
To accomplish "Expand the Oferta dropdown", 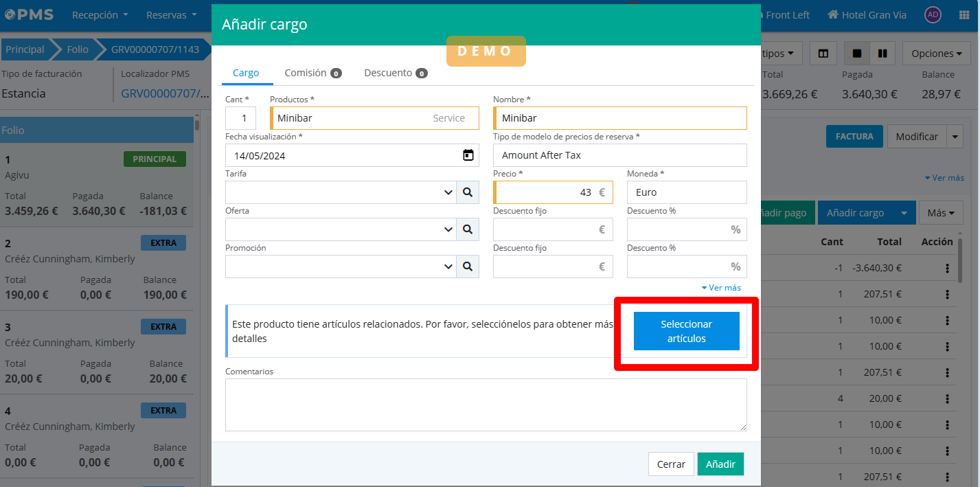I will point(341,229).
